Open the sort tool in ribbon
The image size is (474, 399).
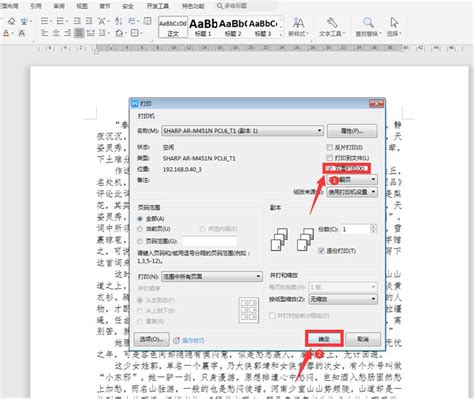pos(118,21)
